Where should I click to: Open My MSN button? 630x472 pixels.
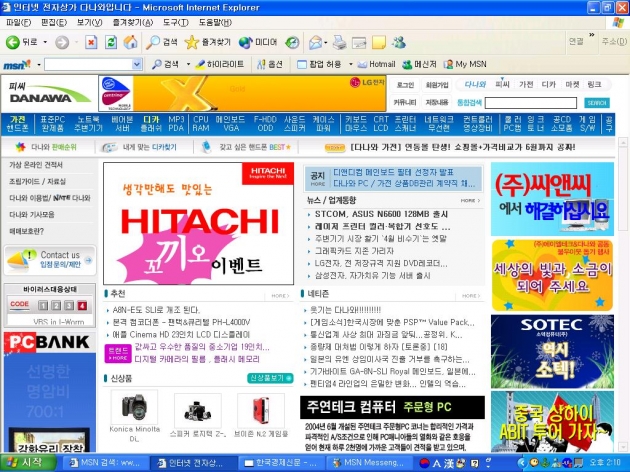pos(465,64)
